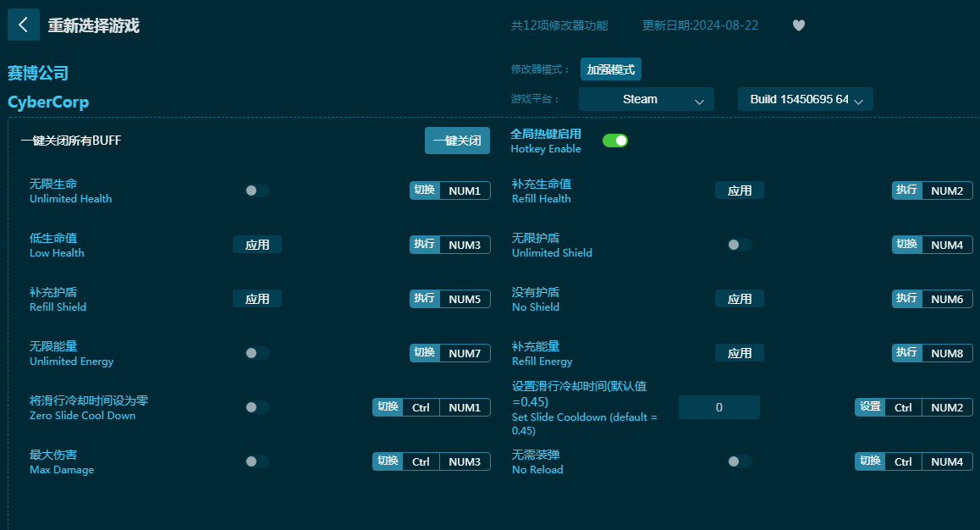Viewport: 980px width, 530px height.
Task: Enable the Unlimited Health toggle
Action: pyautogui.click(x=256, y=190)
